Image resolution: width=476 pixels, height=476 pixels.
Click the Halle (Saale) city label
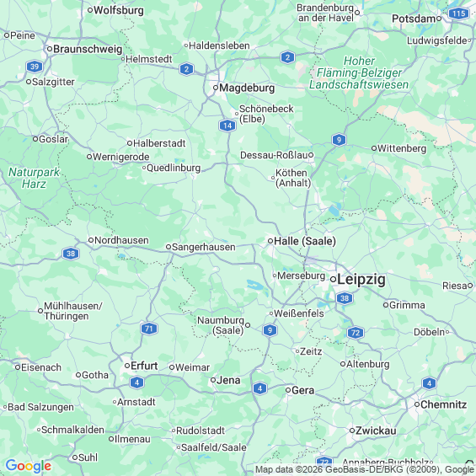305,241
